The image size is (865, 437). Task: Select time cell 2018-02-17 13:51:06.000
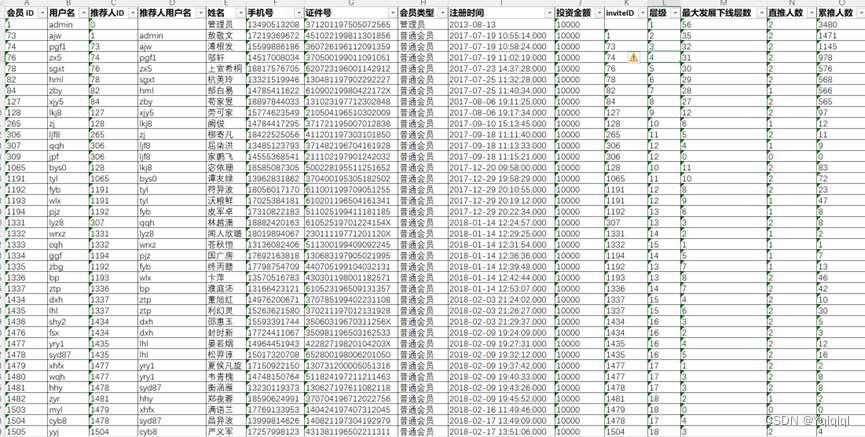click(501, 432)
